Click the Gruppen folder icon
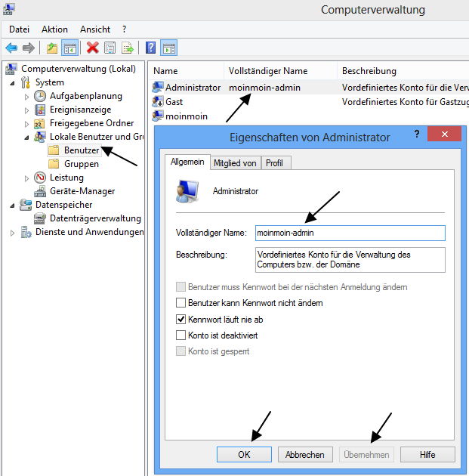Viewport: 469px width, 476px height. point(54,164)
